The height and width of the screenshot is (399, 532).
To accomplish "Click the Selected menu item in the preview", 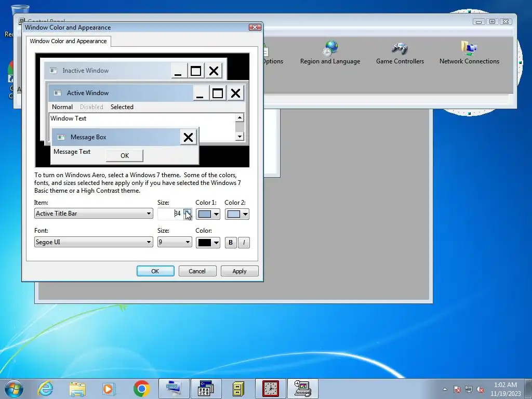I will [122, 107].
